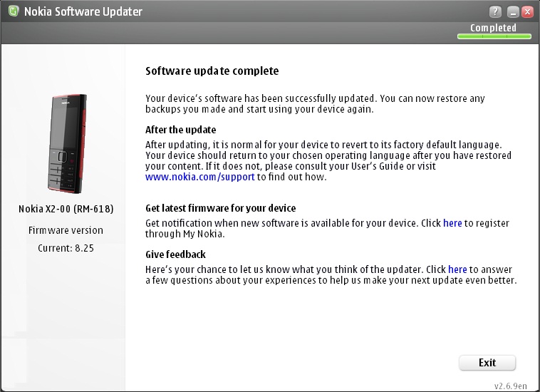Click the 'Firmware version' label
Screen dimensions: 540x392
(66, 230)
